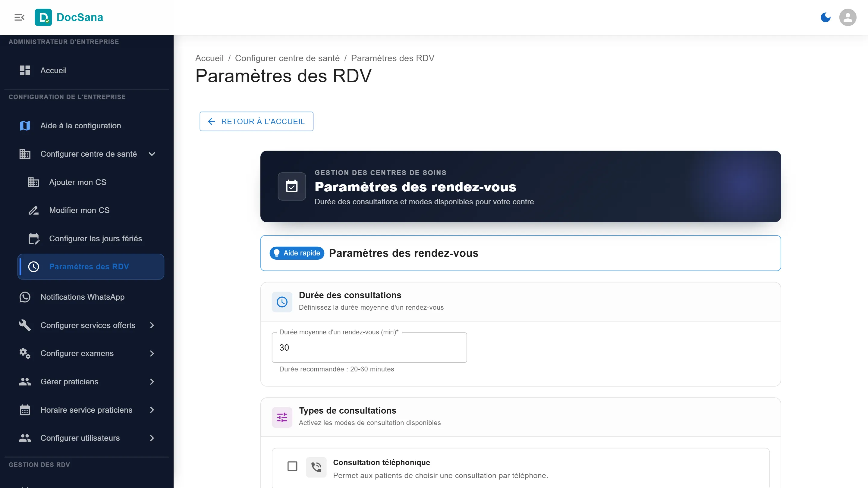Click the Paramètres des RDV breadcrumb
868x488 pixels.
pos(392,58)
